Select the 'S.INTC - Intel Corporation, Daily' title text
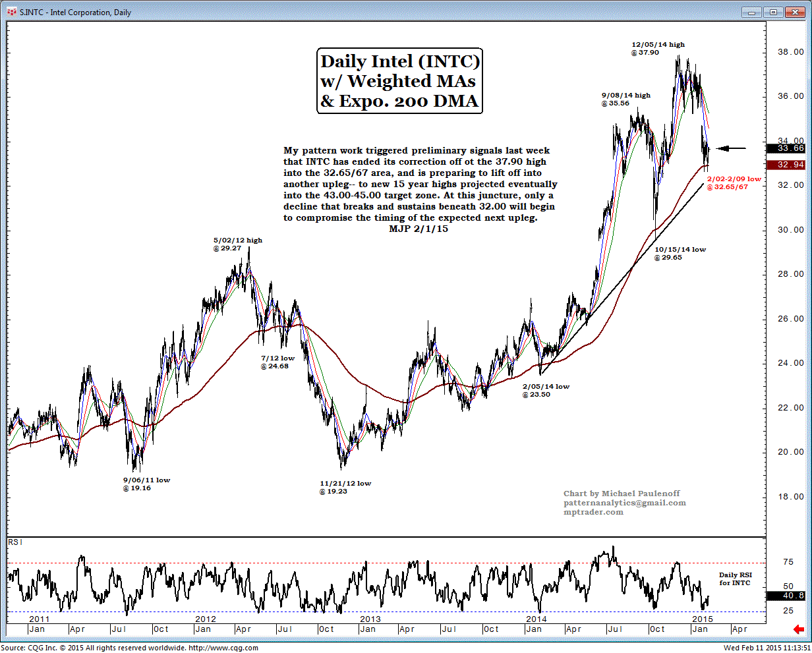Viewport: 812px width, 653px height. (x=76, y=13)
